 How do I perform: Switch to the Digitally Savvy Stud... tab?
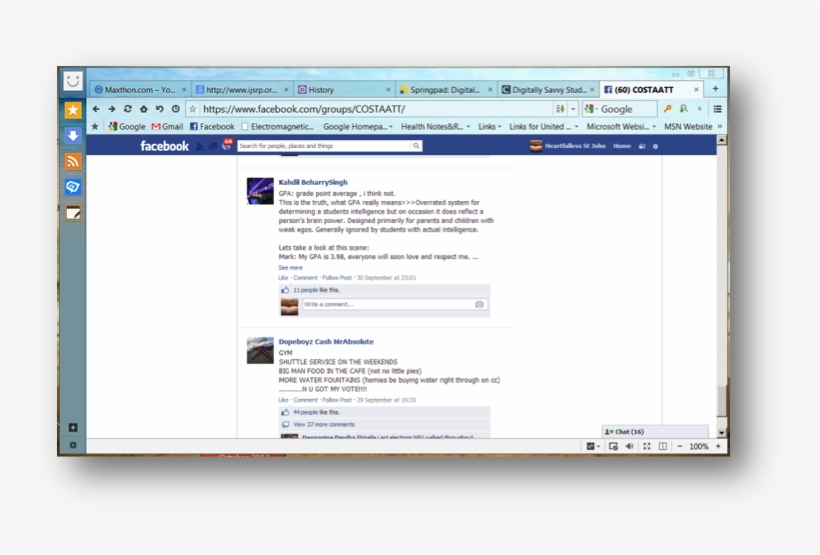[x=548, y=89]
